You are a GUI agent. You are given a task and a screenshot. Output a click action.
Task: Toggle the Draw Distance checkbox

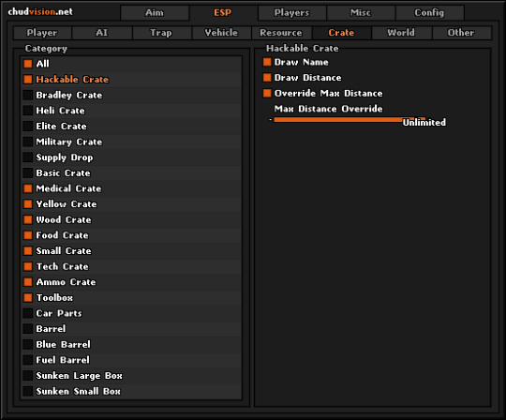pyautogui.click(x=267, y=78)
